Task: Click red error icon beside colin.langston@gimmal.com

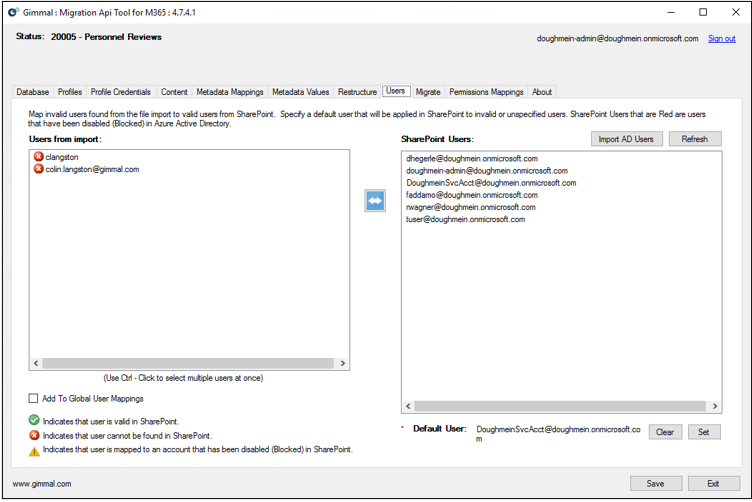Action: click(39, 169)
